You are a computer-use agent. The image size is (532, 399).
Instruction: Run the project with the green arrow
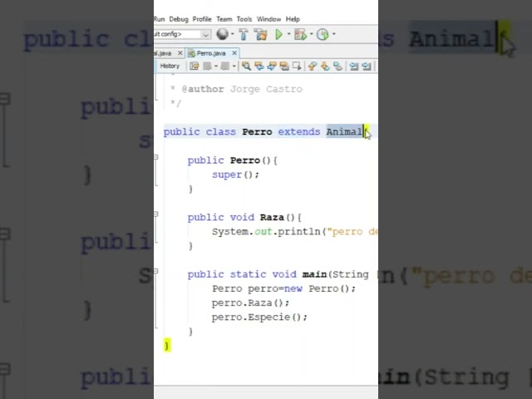point(279,34)
